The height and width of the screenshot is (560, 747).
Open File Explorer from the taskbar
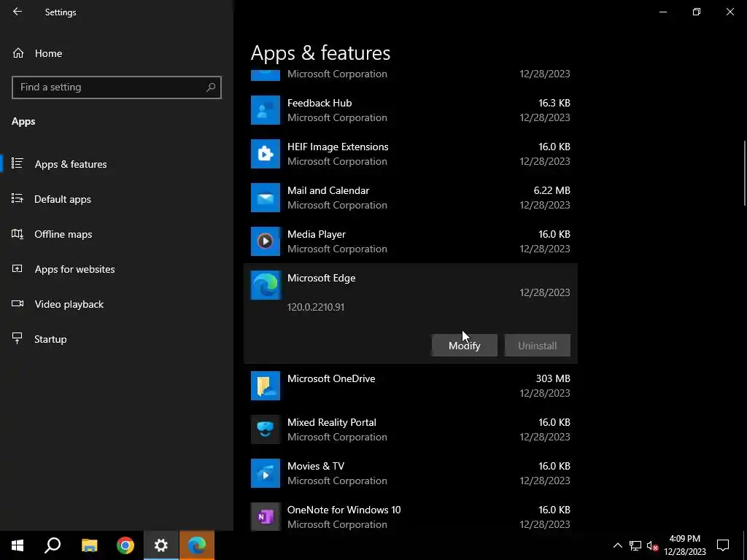(89, 545)
